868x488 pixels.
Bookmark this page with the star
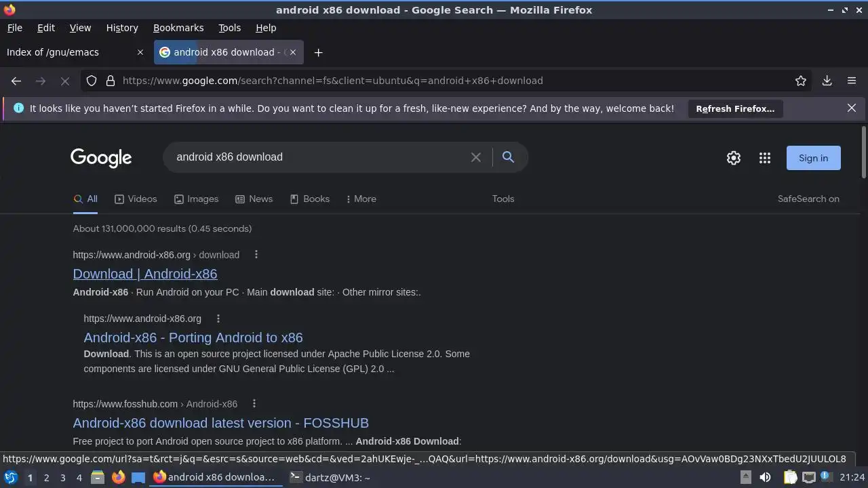(801, 81)
